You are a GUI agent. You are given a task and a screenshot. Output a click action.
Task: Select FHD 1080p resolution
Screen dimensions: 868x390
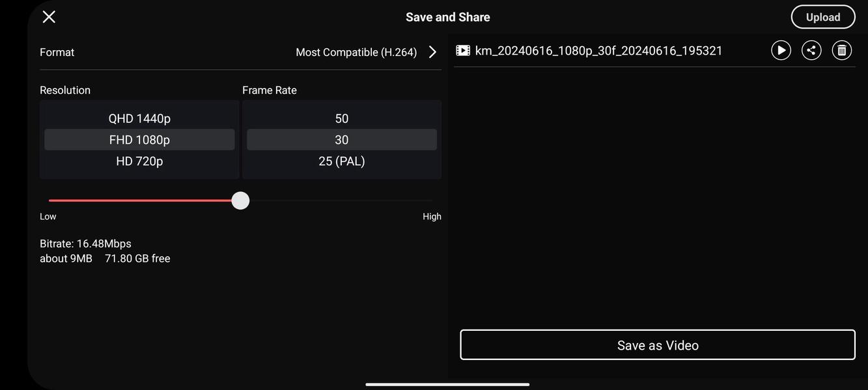click(139, 138)
